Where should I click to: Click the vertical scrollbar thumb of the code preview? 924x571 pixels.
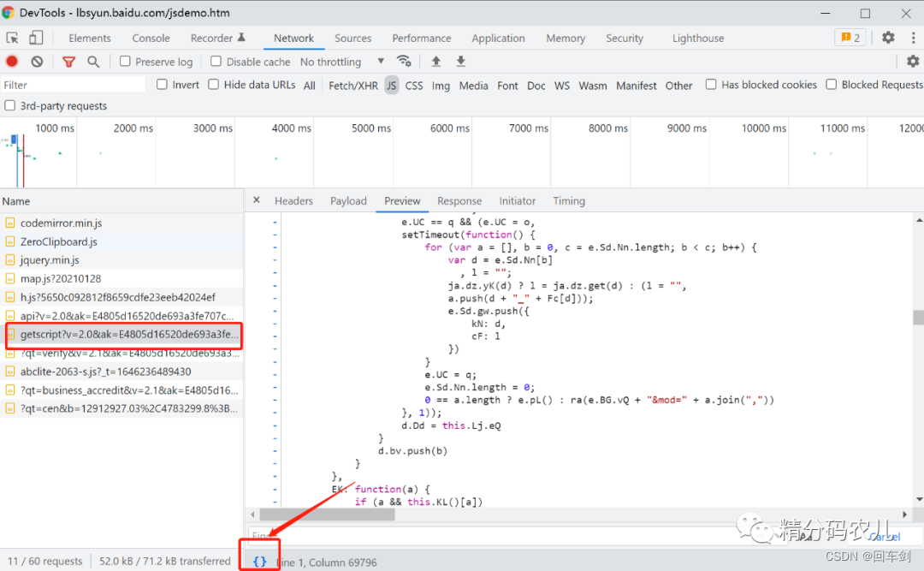[x=919, y=318]
